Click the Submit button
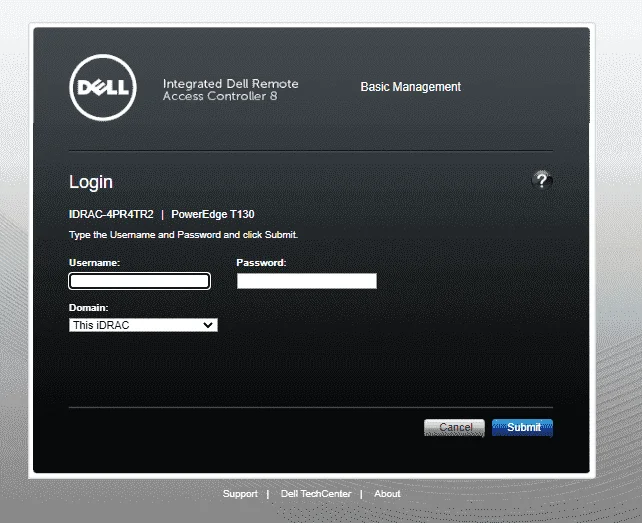Image resolution: width=642 pixels, height=523 pixels. coord(522,428)
